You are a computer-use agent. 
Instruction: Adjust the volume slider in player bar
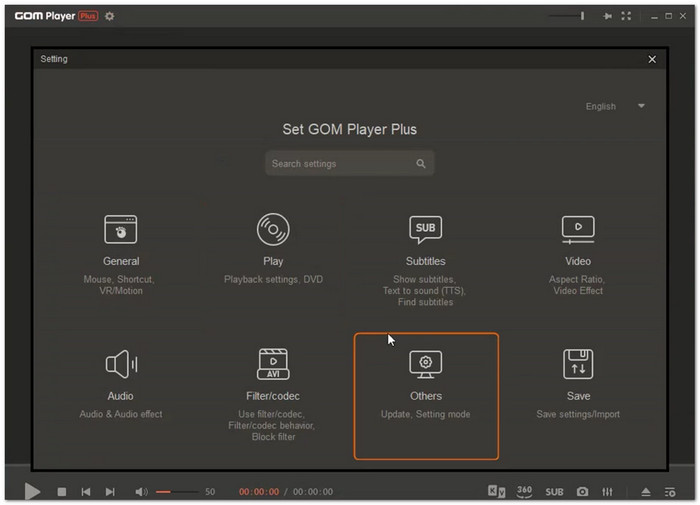177,492
